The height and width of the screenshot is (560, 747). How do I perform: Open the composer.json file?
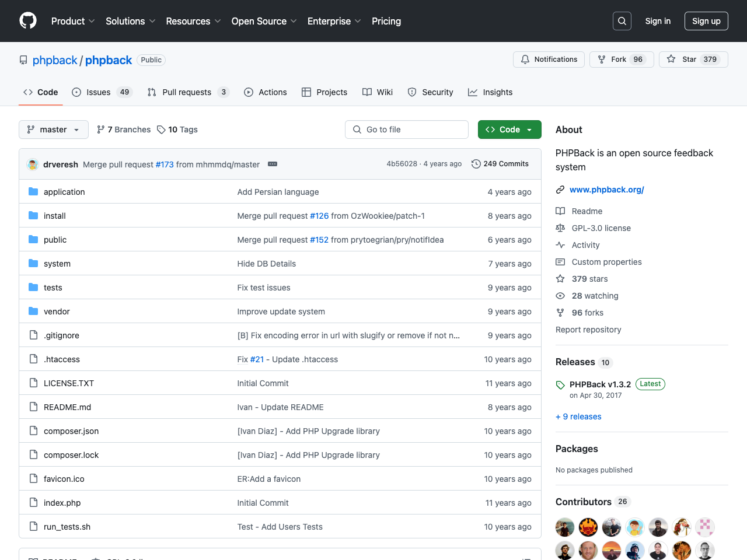click(x=71, y=431)
